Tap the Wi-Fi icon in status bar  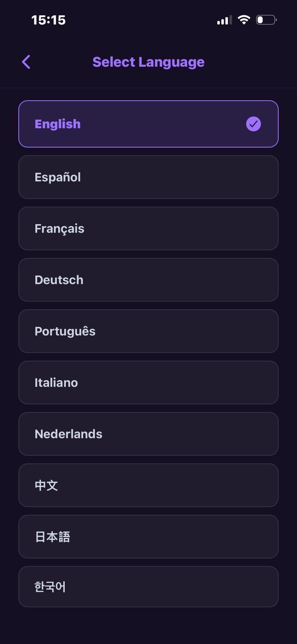[x=244, y=20]
